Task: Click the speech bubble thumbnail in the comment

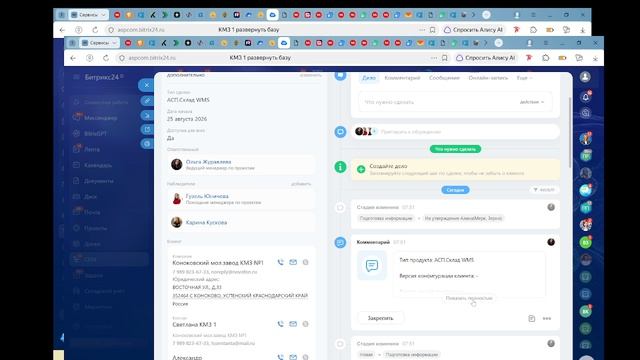Action: click(372, 266)
